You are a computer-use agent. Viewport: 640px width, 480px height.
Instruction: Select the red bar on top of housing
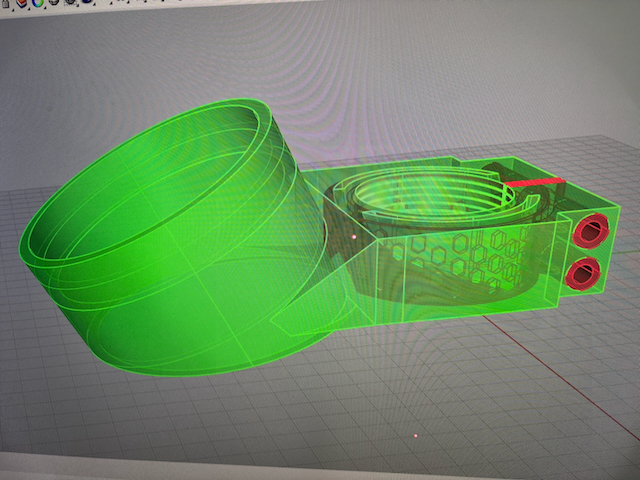pos(535,183)
